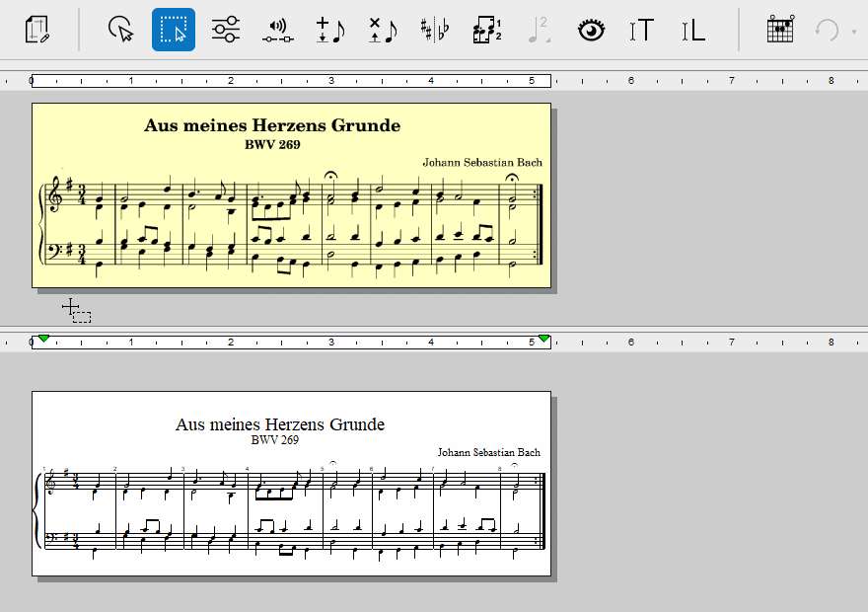
Task: Open the score page editing tool
Action: (x=37, y=30)
